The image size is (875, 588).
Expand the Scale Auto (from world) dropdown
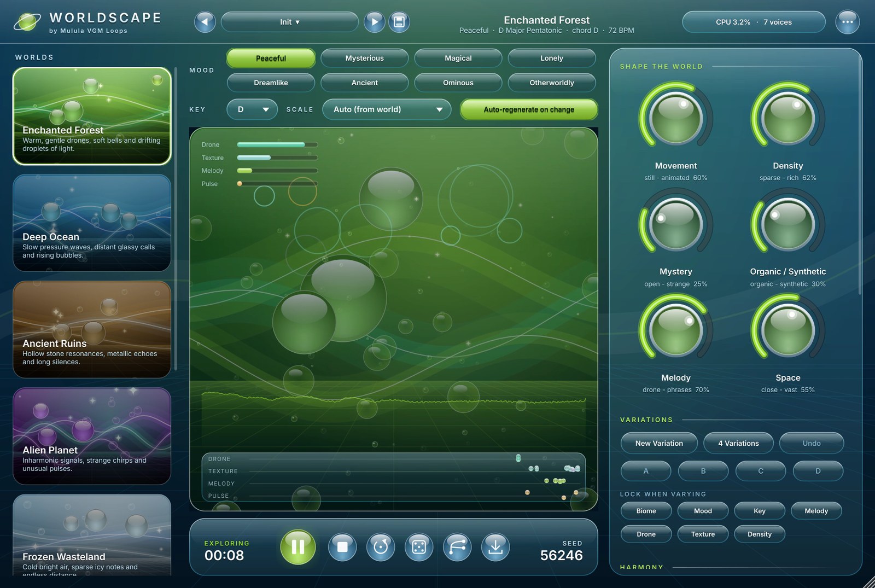(387, 109)
